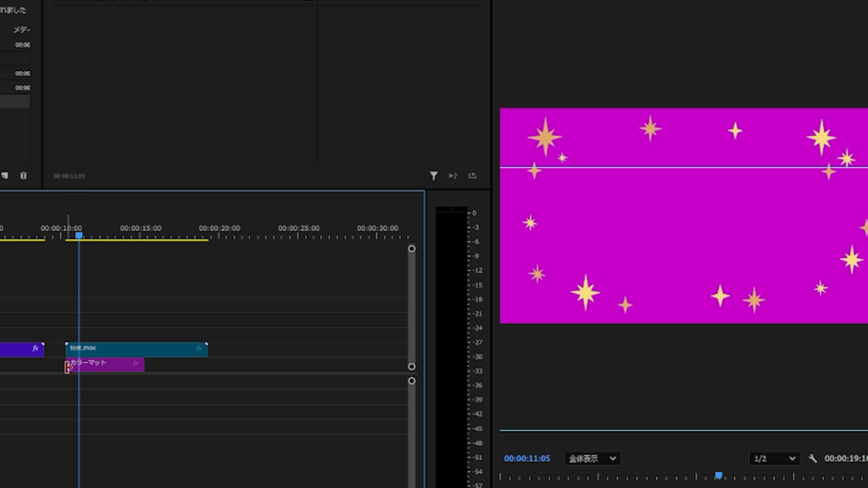Click the 00:00:25:00 mark on the ruler
The width and height of the screenshot is (868, 488).
click(x=298, y=228)
